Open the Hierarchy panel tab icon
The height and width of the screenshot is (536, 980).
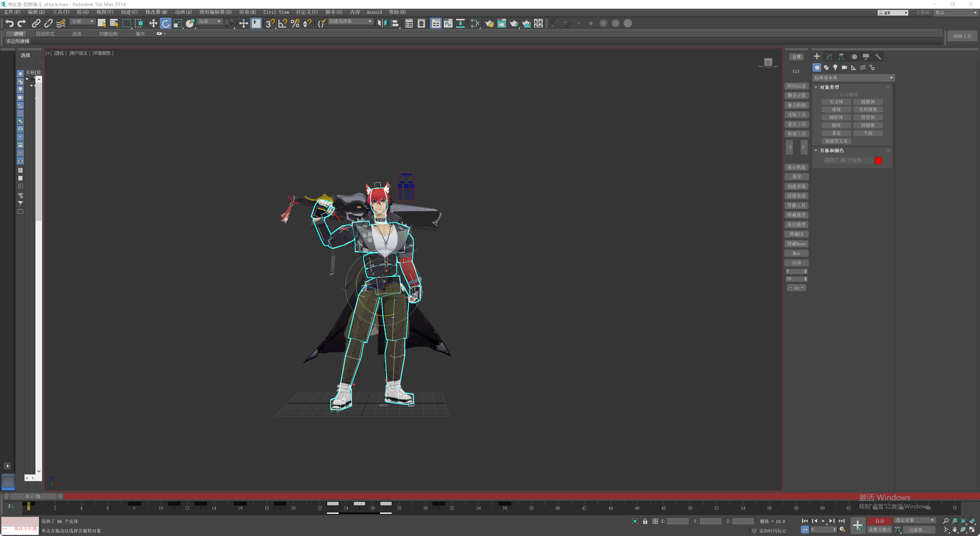pos(841,57)
